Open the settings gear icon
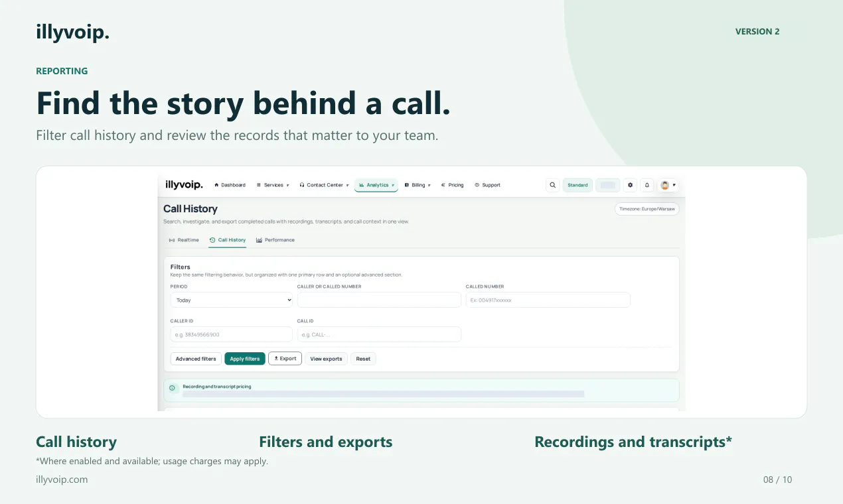 coord(630,185)
